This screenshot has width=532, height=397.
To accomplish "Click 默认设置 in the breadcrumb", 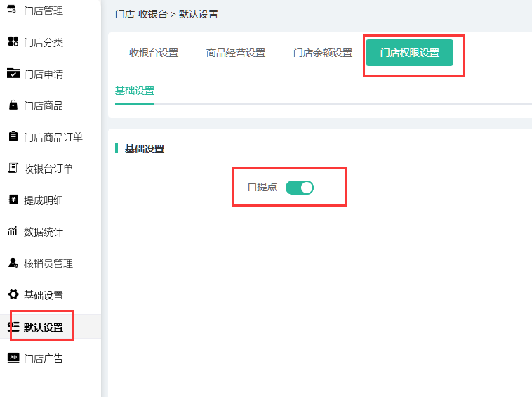I will click(x=199, y=14).
